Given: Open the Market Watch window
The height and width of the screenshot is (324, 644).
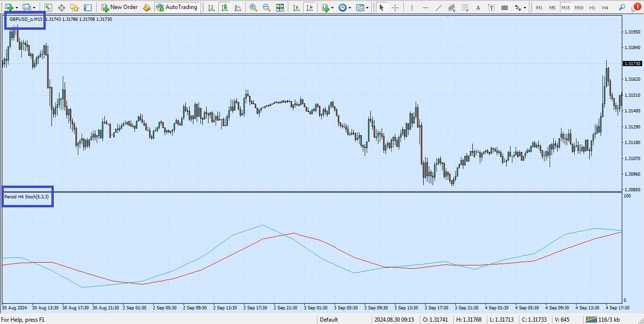Looking at the screenshot, I should [48, 8].
